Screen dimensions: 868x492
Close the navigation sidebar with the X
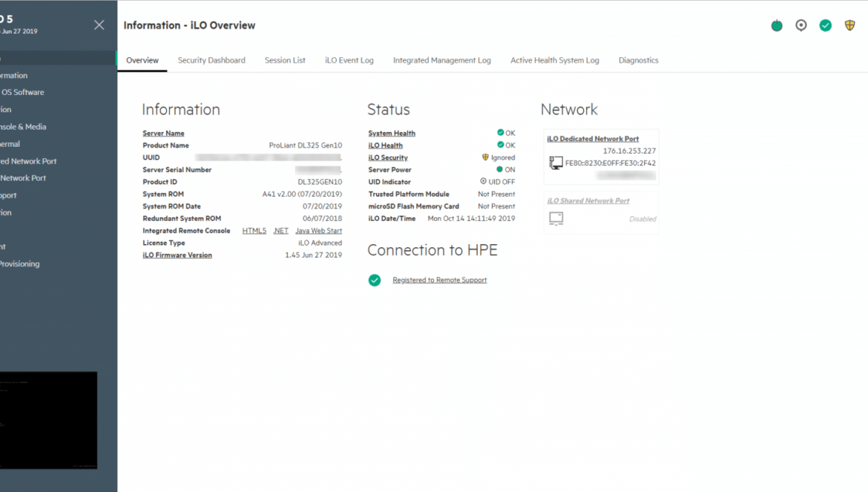point(99,25)
